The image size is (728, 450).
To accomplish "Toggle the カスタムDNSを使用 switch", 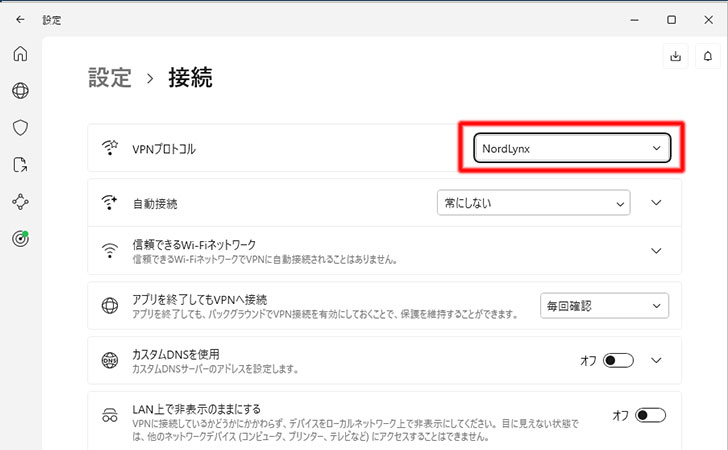I will [618, 360].
